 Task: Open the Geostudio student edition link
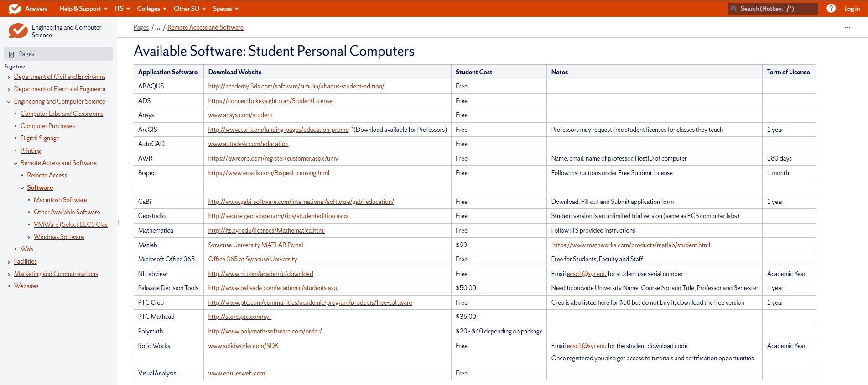278,216
